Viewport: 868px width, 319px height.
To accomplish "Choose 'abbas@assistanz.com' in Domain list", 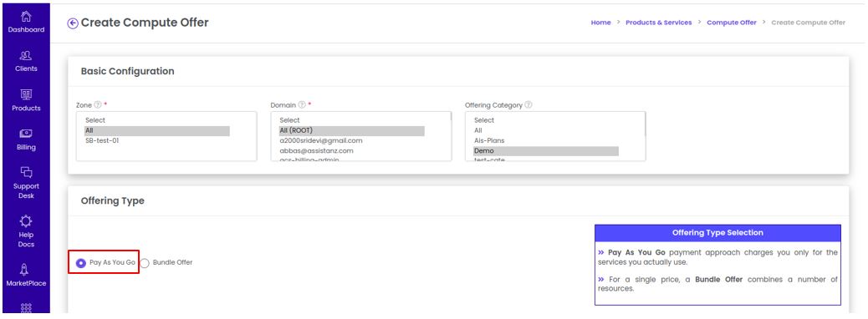I will [351, 150].
